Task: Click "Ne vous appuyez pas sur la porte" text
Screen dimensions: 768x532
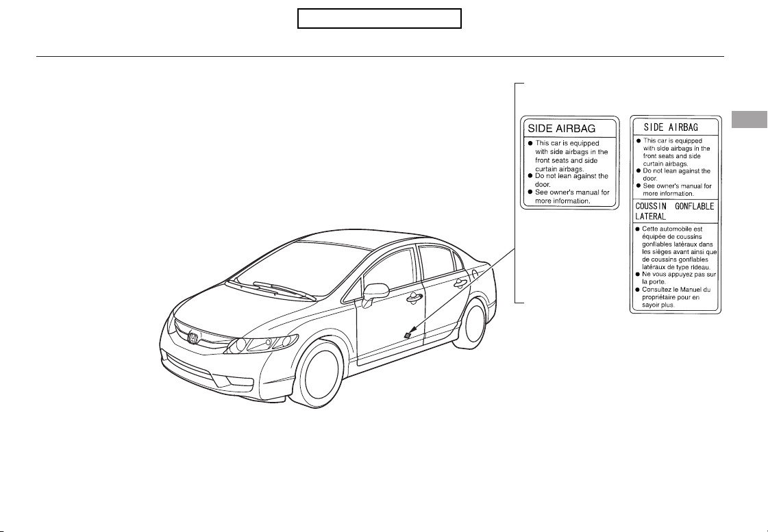Action: [x=676, y=278]
